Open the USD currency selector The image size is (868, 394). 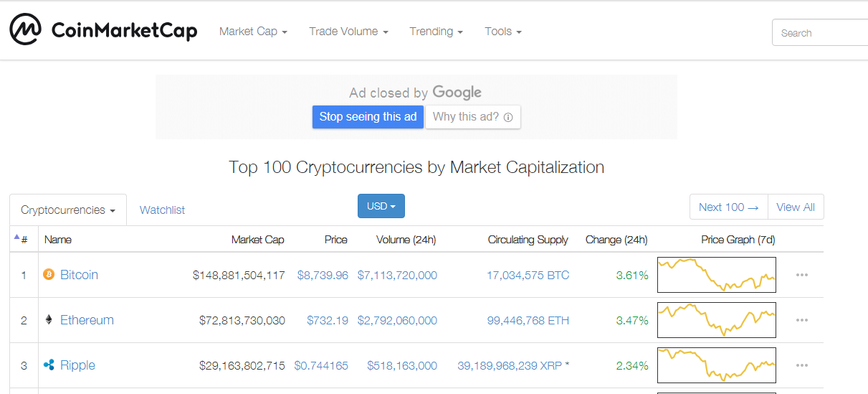pos(381,207)
